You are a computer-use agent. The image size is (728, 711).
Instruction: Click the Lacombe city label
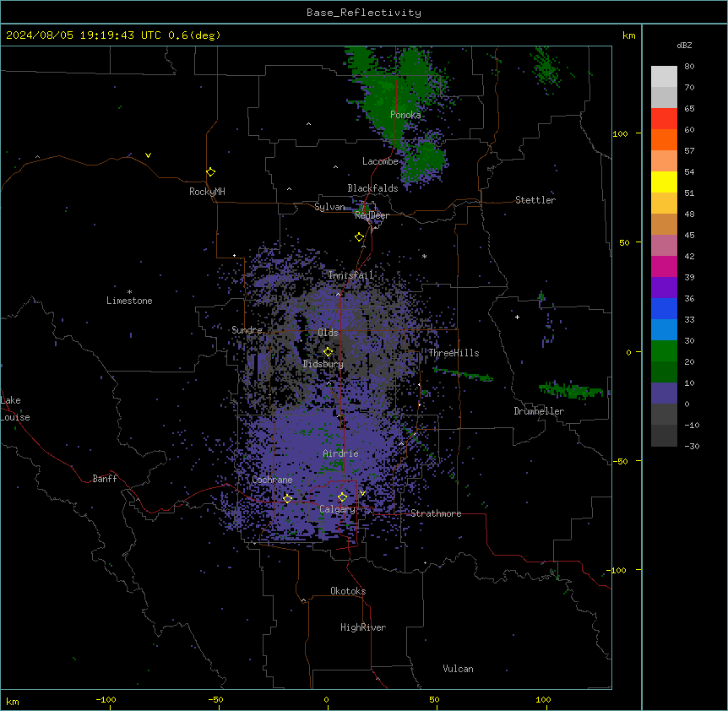pyautogui.click(x=380, y=161)
